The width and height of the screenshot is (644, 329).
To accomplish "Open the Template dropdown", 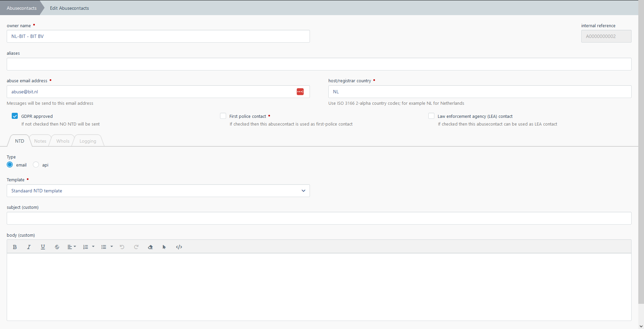I will pos(158,191).
